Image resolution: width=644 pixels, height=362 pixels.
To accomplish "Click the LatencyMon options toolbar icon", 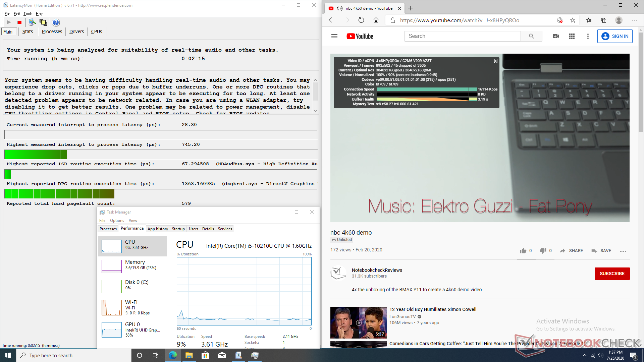I will click(32, 22).
